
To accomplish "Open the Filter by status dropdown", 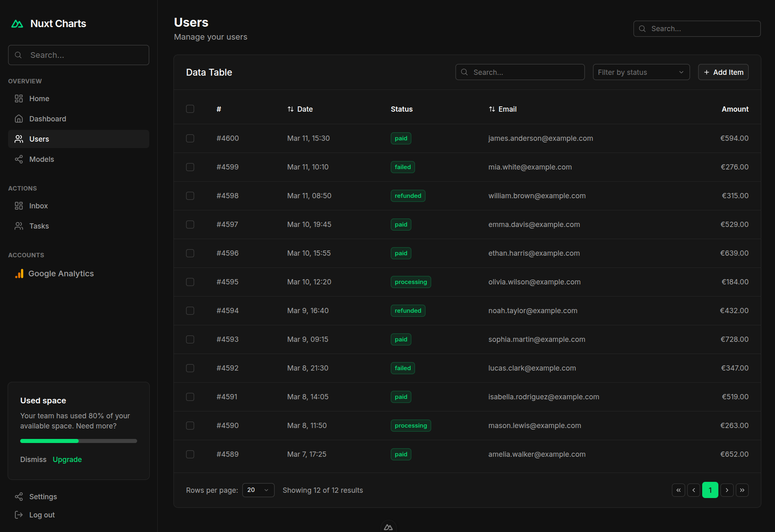I will pyautogui.click(x=641, y=72).
